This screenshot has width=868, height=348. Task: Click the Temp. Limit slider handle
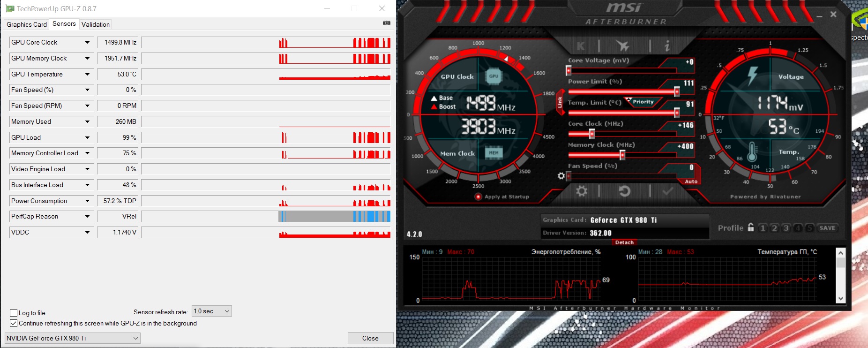pos(677,113)
